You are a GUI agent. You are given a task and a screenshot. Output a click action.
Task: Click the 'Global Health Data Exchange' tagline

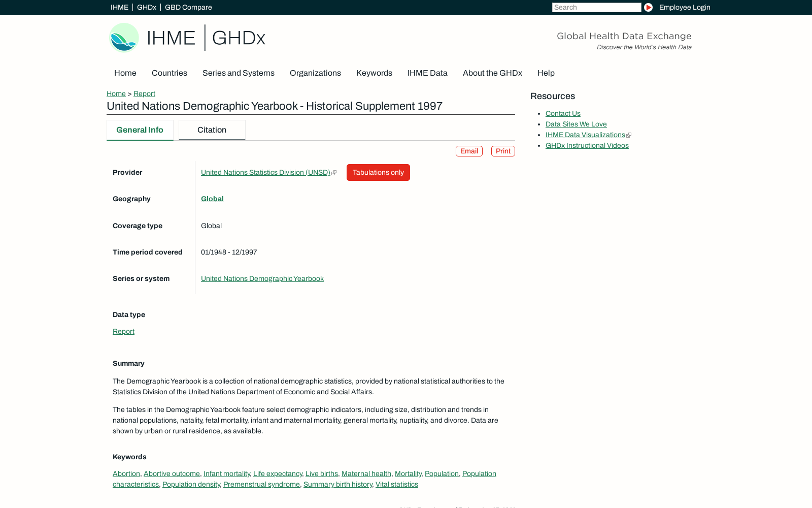(624, 36)
